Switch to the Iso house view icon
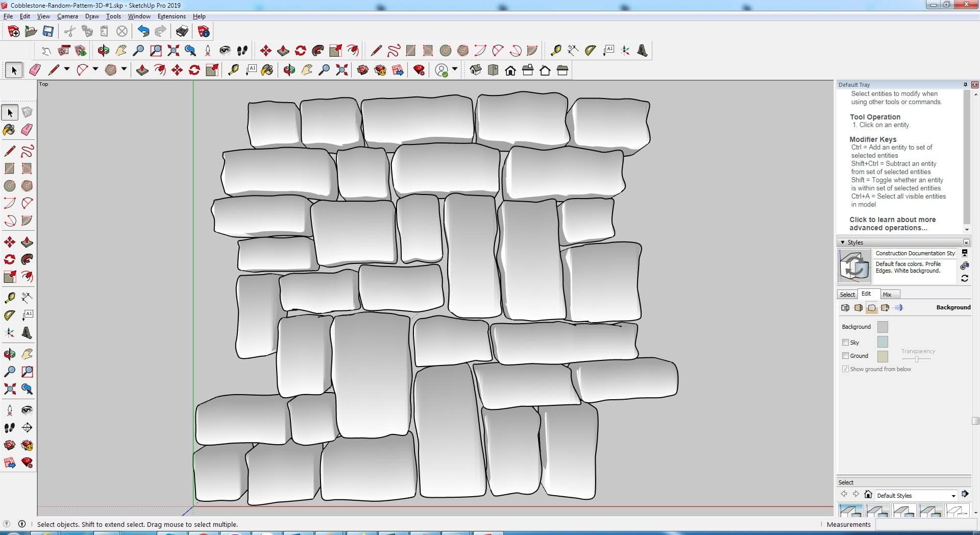Viewport: 980px width, 535px height. 476,70
